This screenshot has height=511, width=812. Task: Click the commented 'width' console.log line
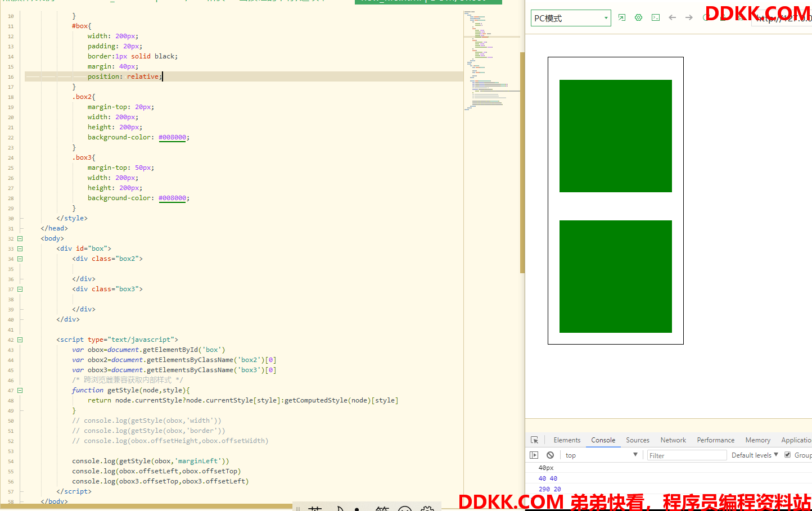coord(147,420)
